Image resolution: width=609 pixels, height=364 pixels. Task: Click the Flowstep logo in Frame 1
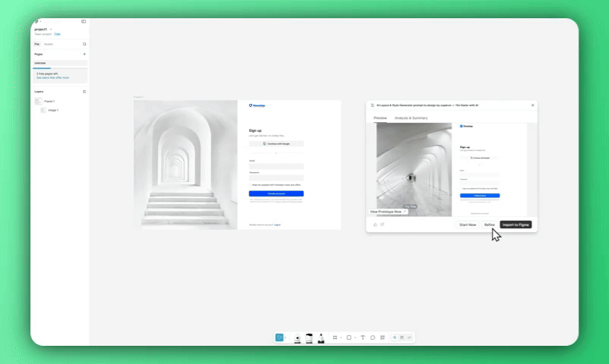coord(257,105)
